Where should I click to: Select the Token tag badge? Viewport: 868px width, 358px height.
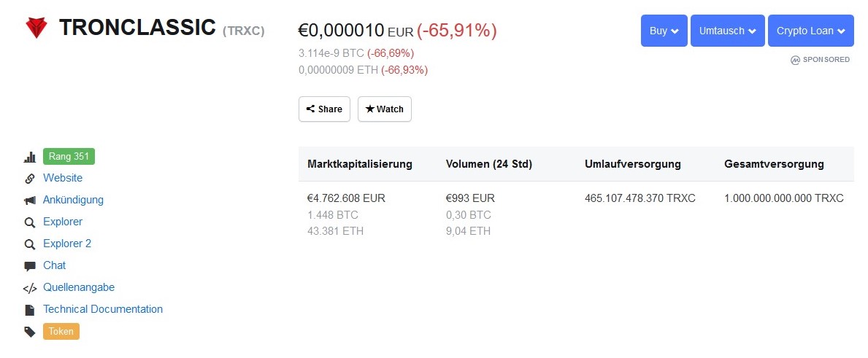tap(61, 332)
